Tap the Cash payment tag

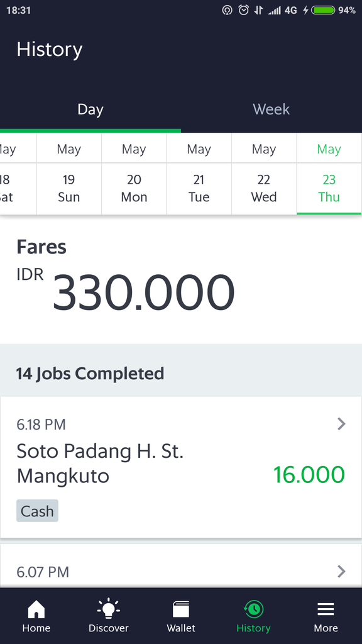point(37,511)
